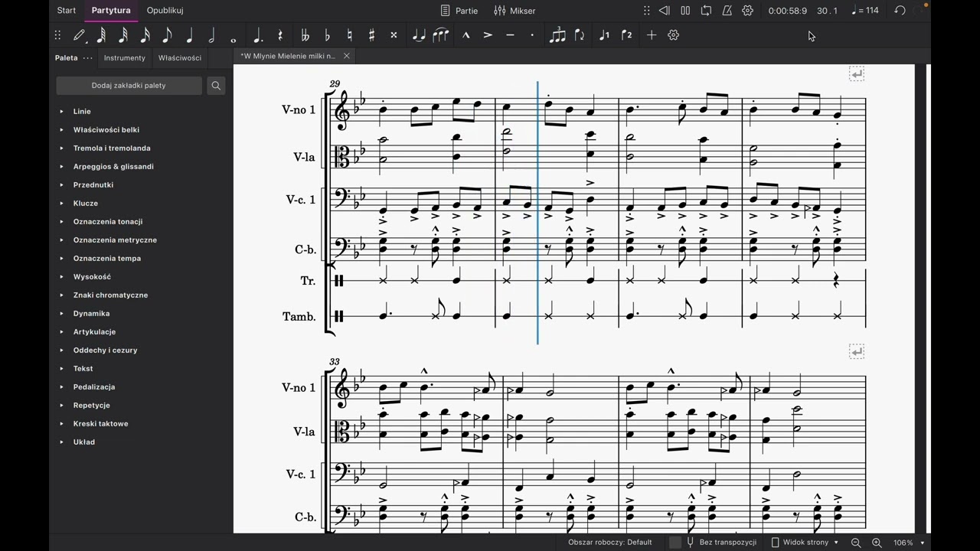Flip note stem direction
The width and height of the screenshot is (980, 551).
pyautogui.click(x=580, y=35)
